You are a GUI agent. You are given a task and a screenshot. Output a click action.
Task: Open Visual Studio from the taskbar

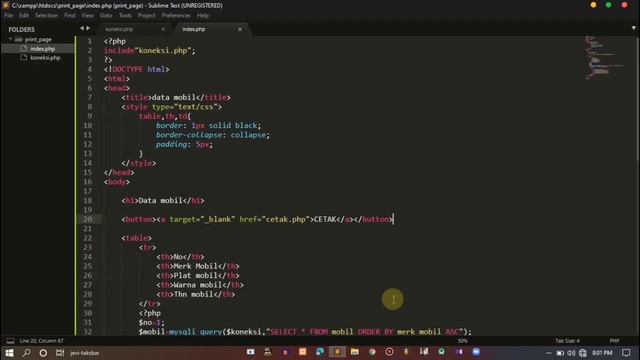[459, 352]
